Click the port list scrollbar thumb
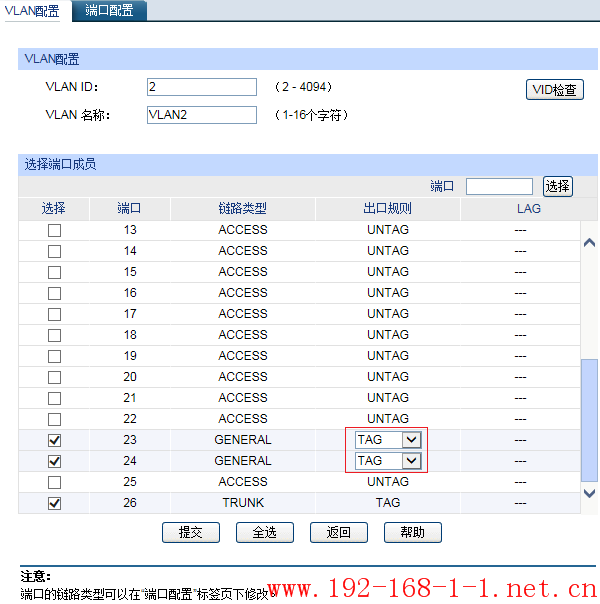 589,420
